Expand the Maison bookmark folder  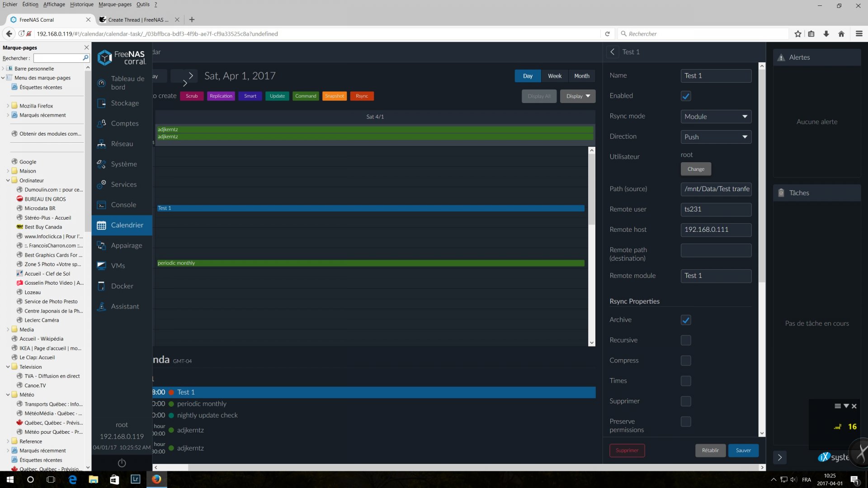[8, 171]
